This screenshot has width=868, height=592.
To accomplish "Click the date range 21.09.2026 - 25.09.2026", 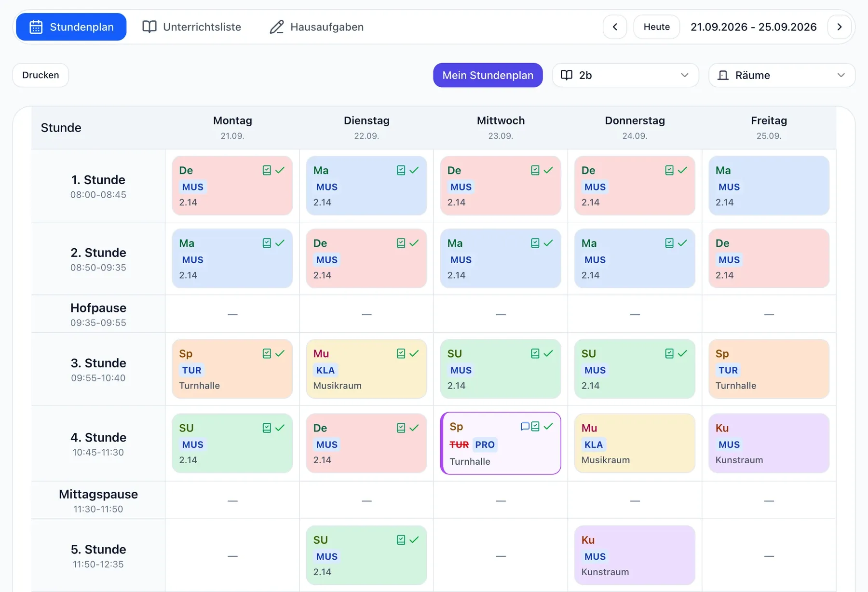I will [x=753, y=27].
